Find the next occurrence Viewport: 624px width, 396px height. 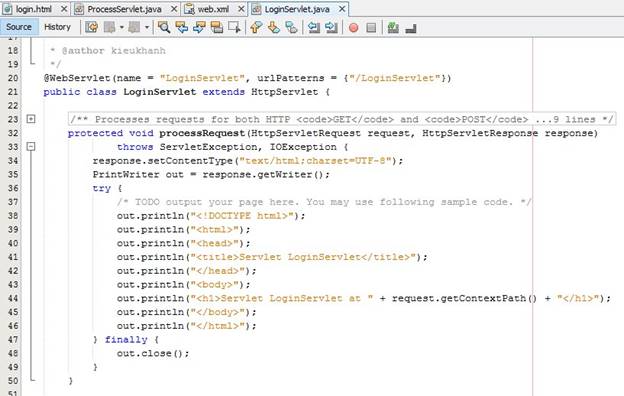[x=199, y=27]
